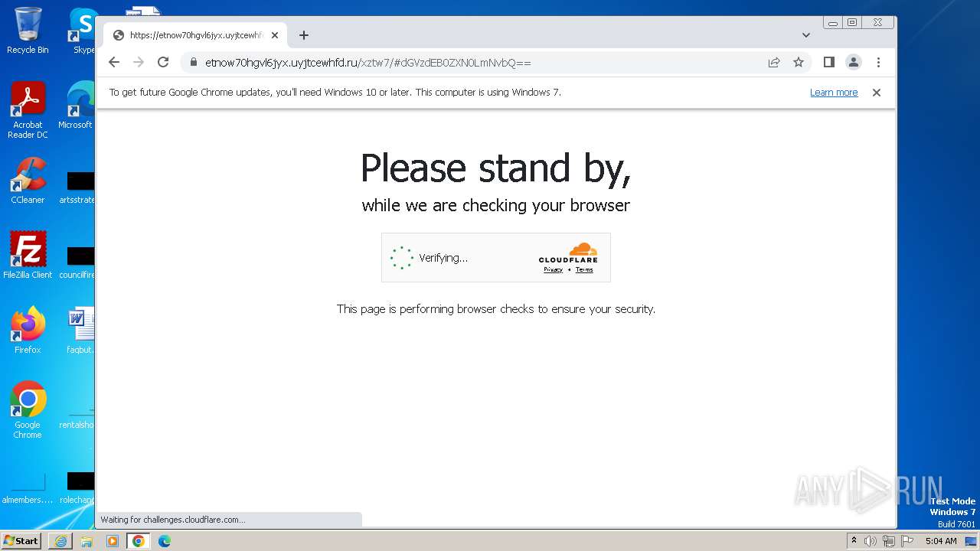Launch CCleaner from the desktop

pos(28,181)
